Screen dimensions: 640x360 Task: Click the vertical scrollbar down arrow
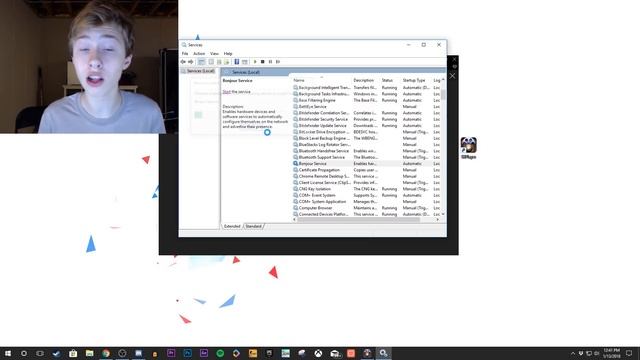pos(443,214)
